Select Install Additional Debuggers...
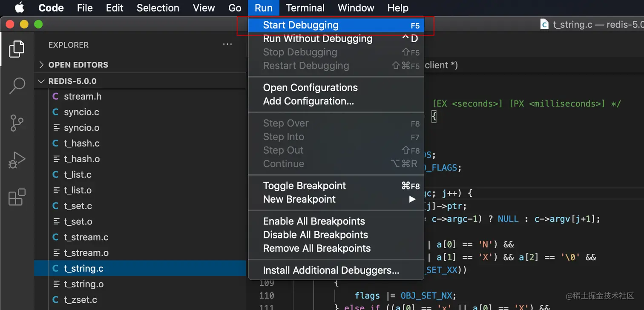The image size is (644, 310). click(336, 270)
